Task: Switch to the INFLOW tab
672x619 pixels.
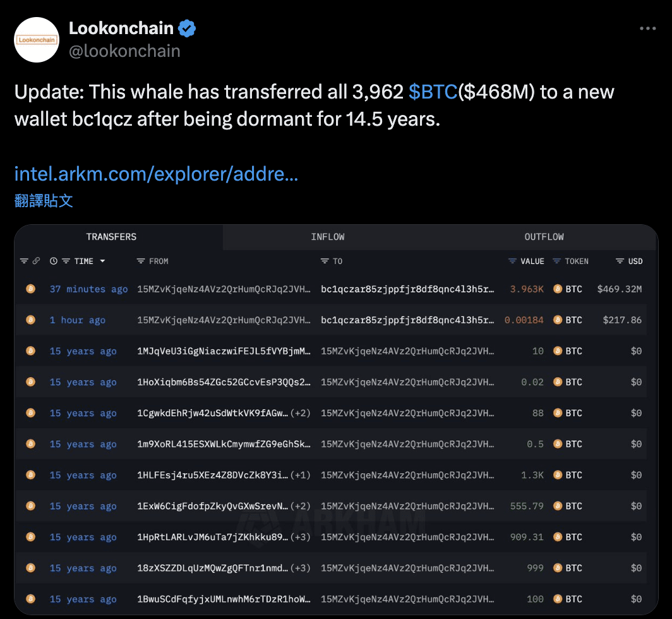Action: point(328,237)
